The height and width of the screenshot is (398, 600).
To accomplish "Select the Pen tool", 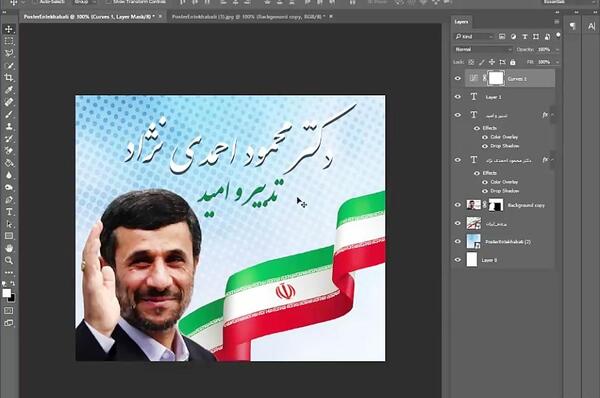I will point(9,200).
